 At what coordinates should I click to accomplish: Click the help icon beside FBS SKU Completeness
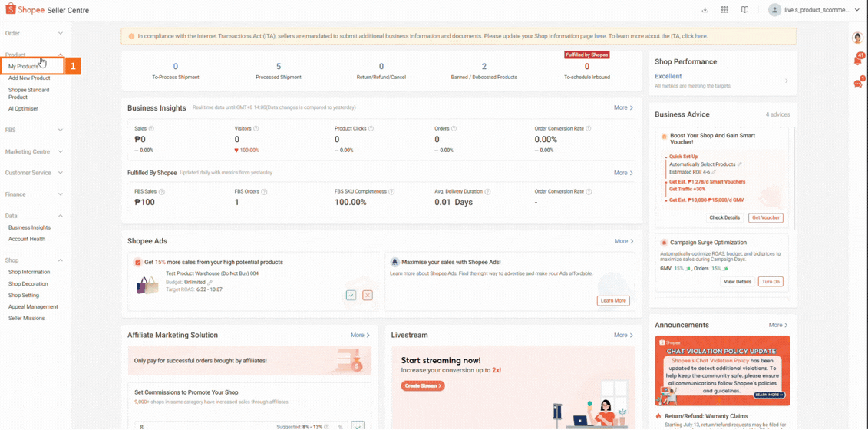(391, 192)
